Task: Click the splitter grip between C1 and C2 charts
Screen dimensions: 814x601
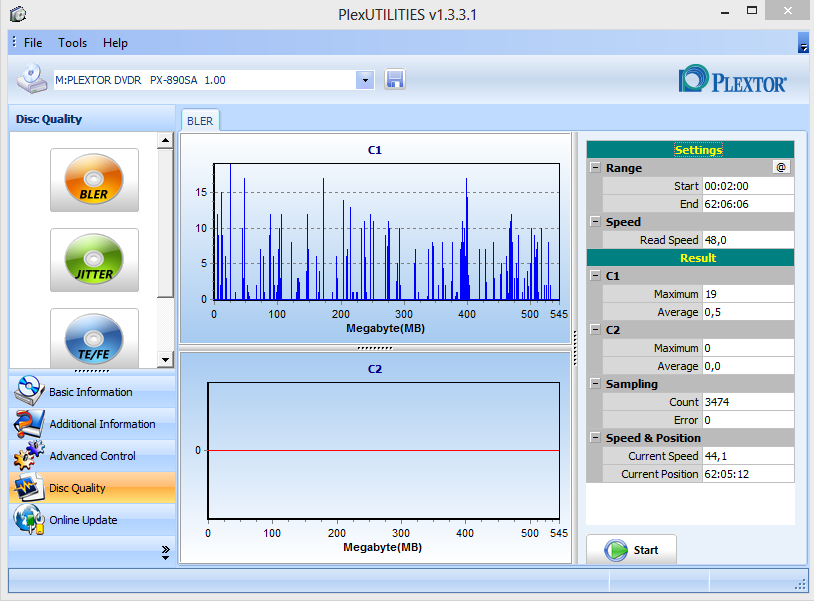Action: 375,348
